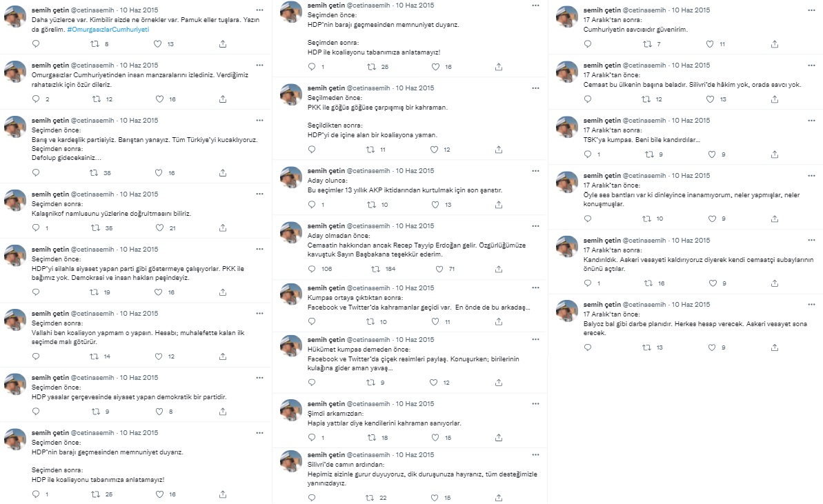Retweet the 'Hapis yattılar' tweet
823x504 pixels.
[x=371, y=437]
